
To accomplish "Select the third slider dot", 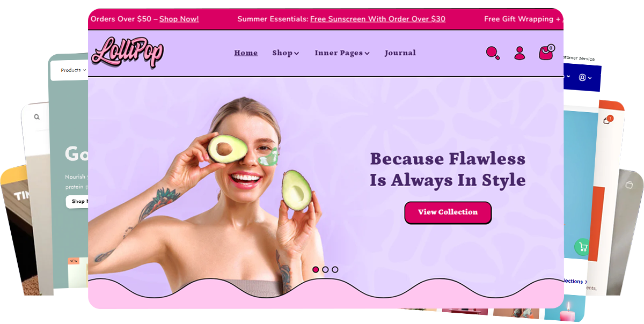I will click(335, 269).
